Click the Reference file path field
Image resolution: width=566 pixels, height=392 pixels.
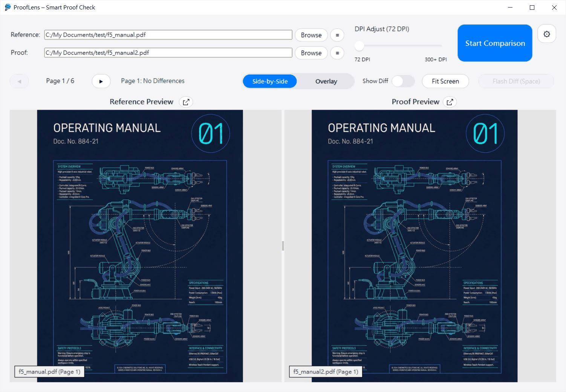coord(168,35)
